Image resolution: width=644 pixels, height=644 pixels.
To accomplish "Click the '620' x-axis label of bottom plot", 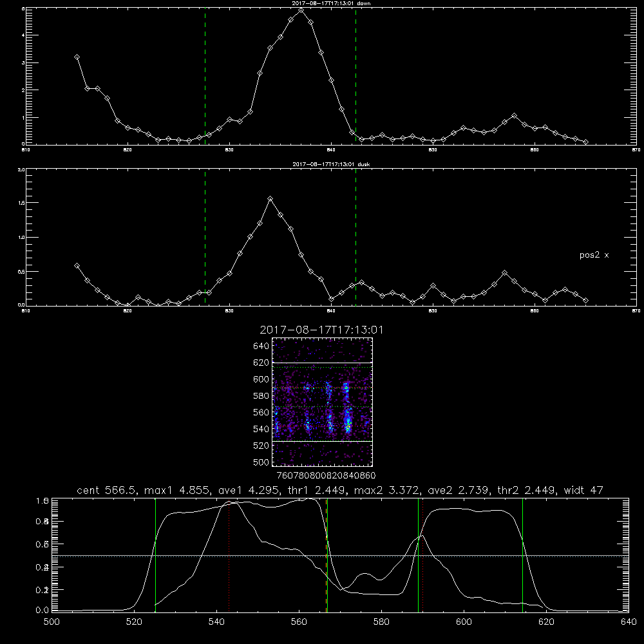I will pos(546,622).
